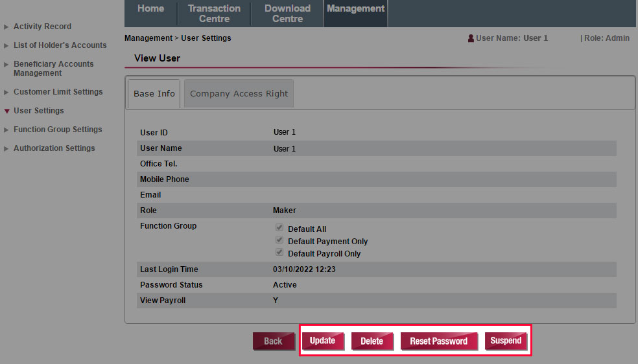Screen dimensions: 638x364
Task: Click the Mobile Phone label
Action: tap(165, 179)
